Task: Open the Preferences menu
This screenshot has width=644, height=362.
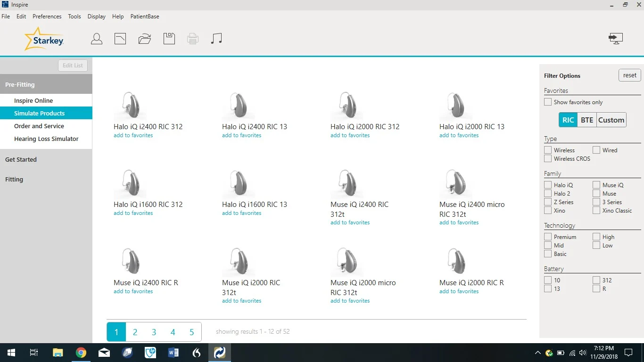Action: (x=47, y=16)
